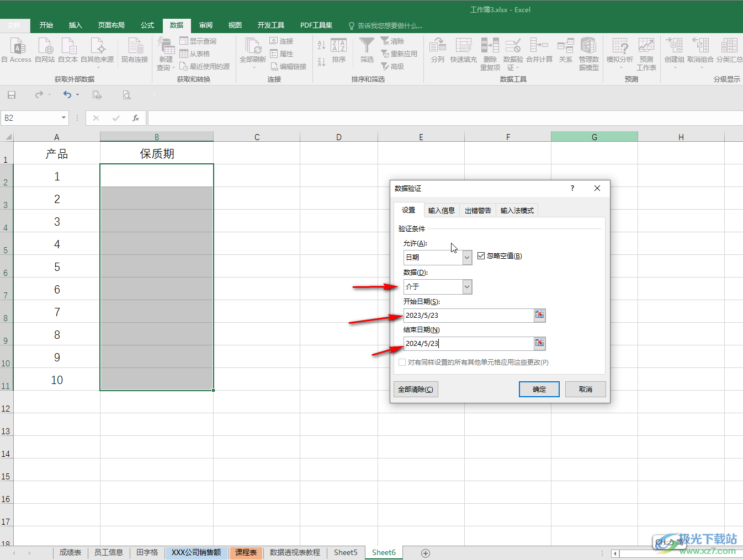Click the undo arrow
The image size is (743, 560).
pos(67,95)
